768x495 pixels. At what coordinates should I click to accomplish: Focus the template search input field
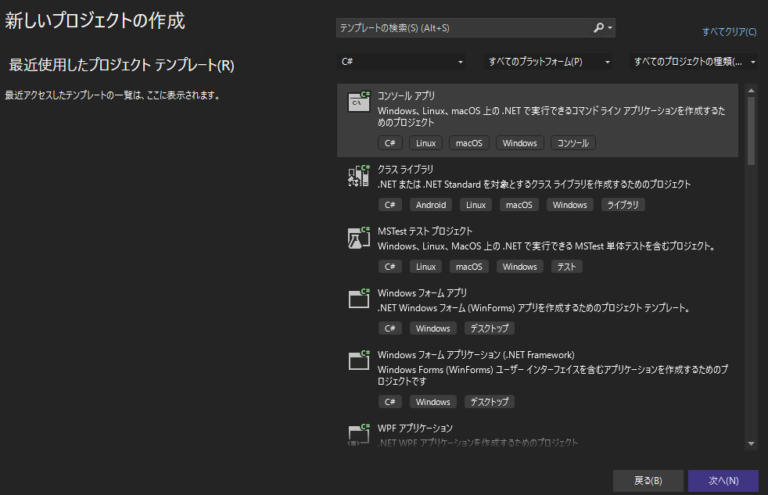(x=462, y=29)
